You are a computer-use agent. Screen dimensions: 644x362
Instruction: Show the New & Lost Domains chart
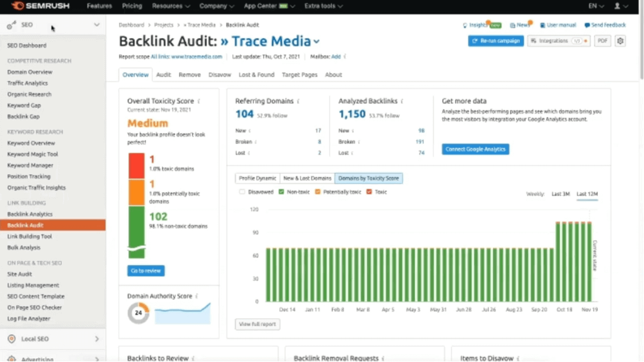(x=307, y=178)
